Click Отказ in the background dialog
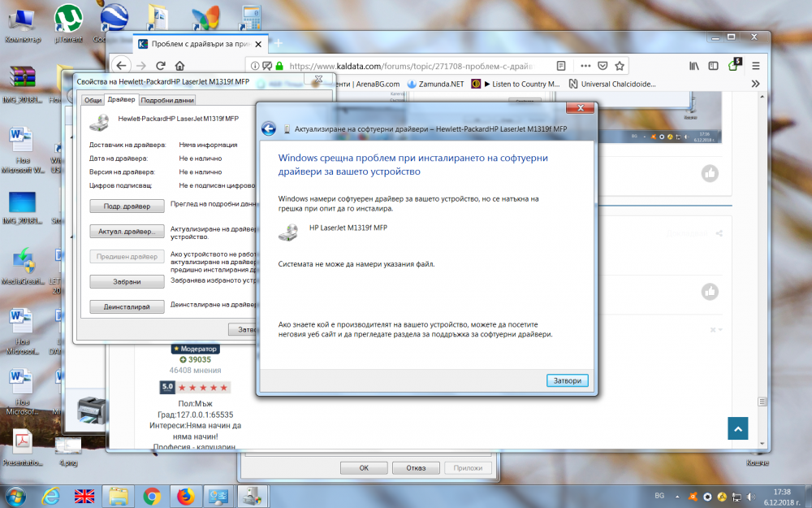Viewport: 812px width, 508px height. tap(416, 467)
